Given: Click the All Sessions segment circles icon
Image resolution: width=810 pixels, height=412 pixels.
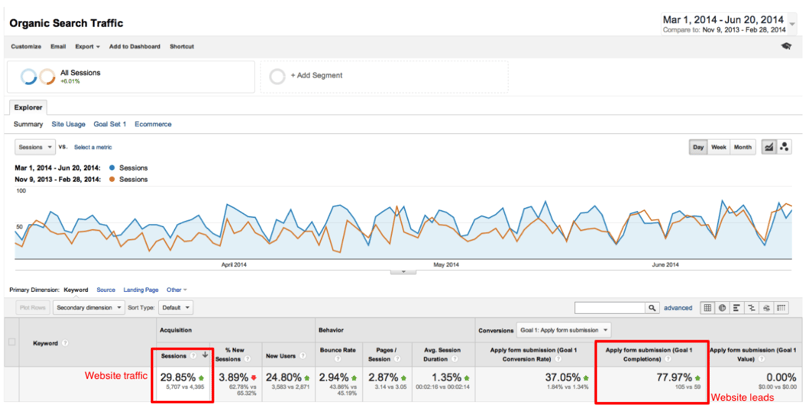Looking at the screenshot, I should tap(38, 76).
